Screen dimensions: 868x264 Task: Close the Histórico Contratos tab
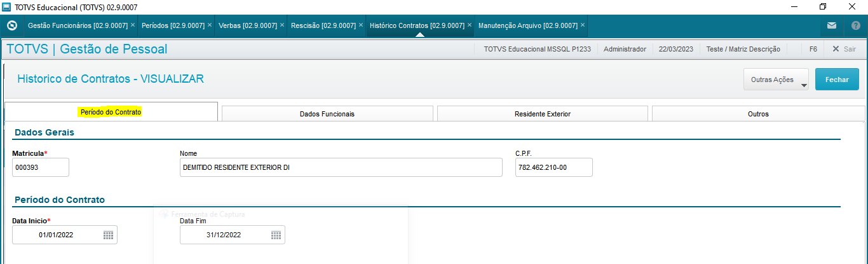pos(470,25)
